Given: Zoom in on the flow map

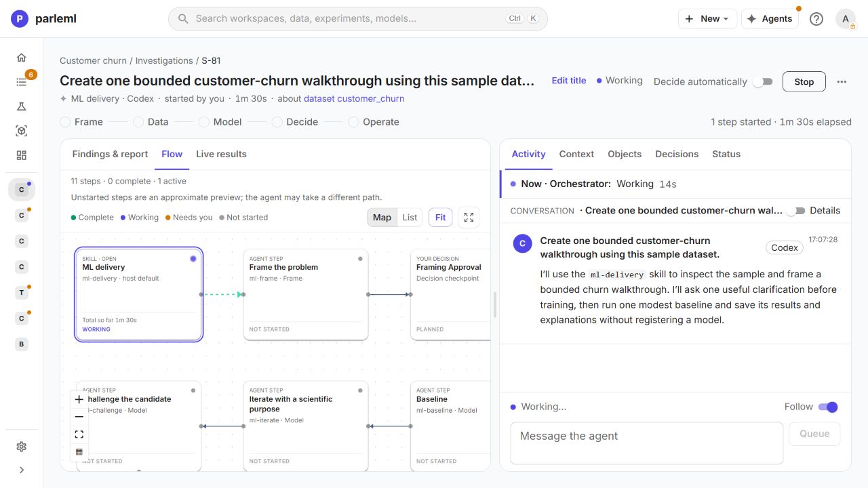Looking at the screenshot, I should 79,399.
